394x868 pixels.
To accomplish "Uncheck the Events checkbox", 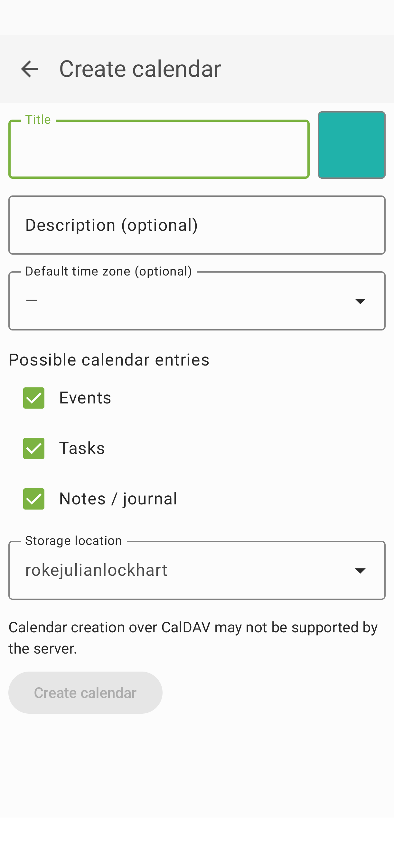I will click(x=34, y=398).
